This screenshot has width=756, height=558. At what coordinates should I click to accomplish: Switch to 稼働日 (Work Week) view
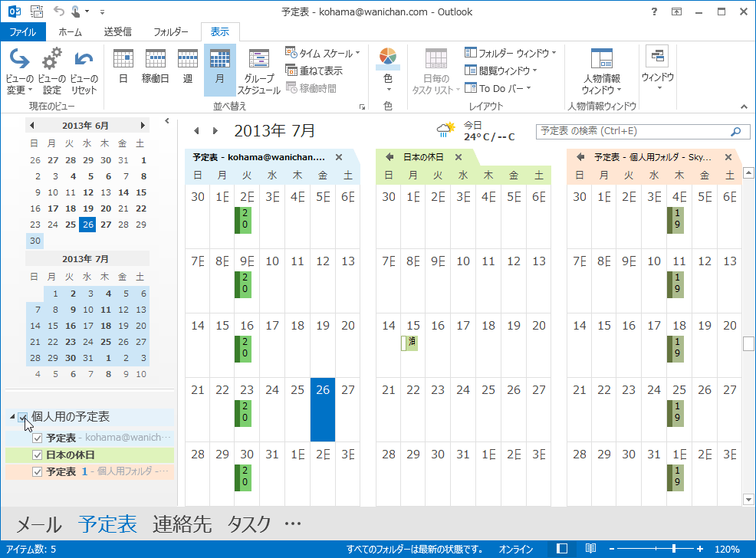155,67
